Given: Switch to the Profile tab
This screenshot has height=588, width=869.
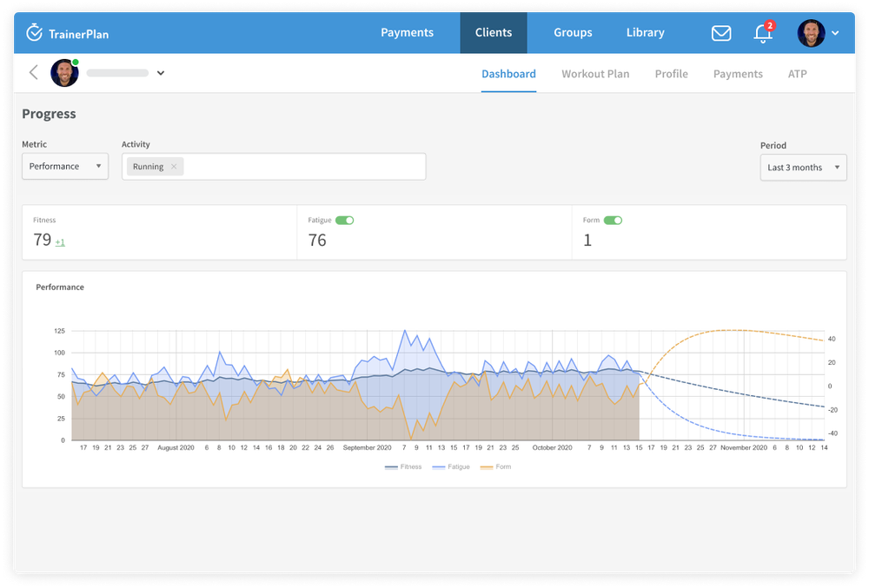Looking at the screenshot, I should [671, 74].
